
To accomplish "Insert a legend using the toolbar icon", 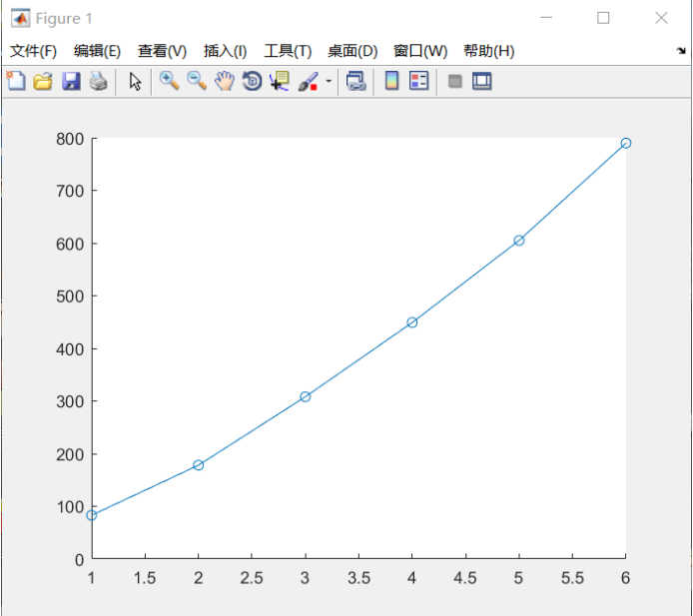I will coord(419,81).
